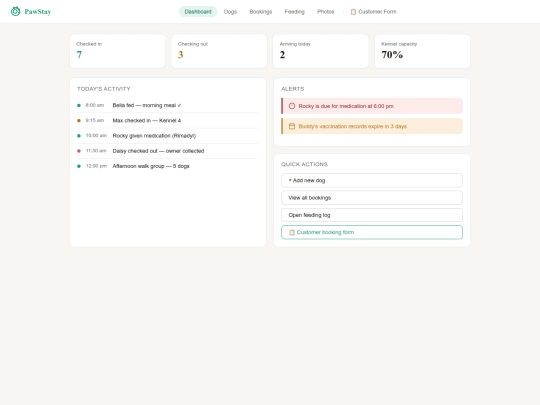This screenshot has width=540, height=405.
Task: Click the checked in count 7
Action: point(79,55)
